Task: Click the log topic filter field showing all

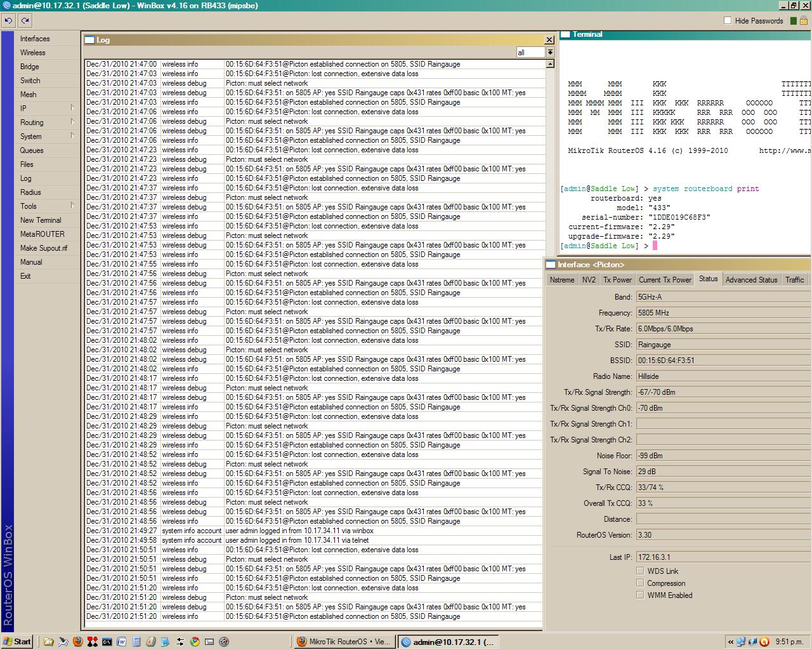Action: pos(531,53)
